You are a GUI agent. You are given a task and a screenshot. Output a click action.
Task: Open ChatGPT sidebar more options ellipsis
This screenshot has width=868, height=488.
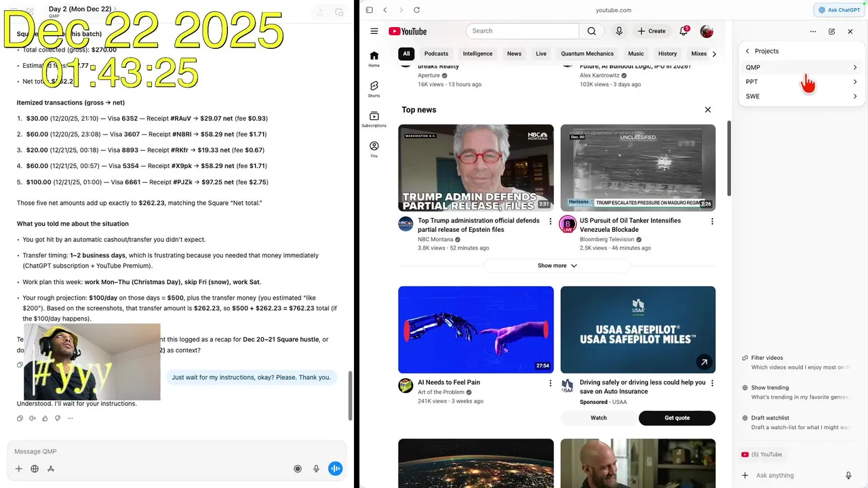point(813,31)
